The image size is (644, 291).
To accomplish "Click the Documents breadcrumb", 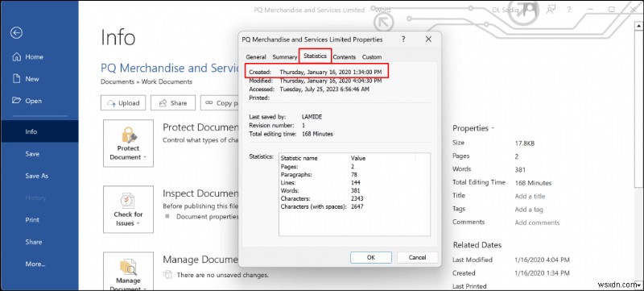I will (118, 81).
